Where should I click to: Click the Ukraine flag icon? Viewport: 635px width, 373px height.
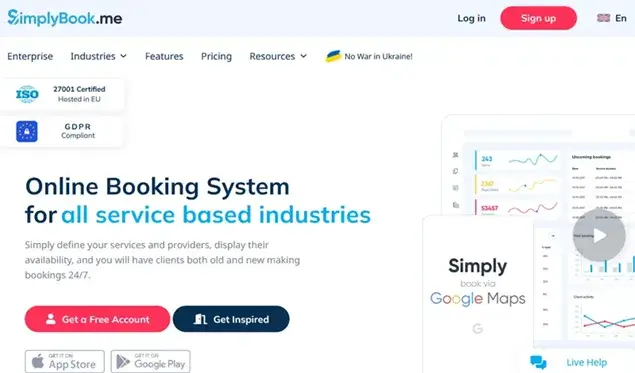coord(333,56)
